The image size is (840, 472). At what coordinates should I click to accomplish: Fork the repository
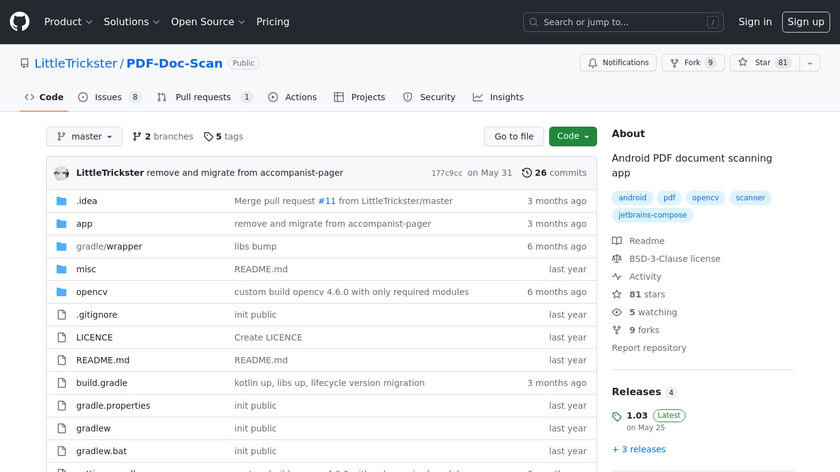pos(692,63)
